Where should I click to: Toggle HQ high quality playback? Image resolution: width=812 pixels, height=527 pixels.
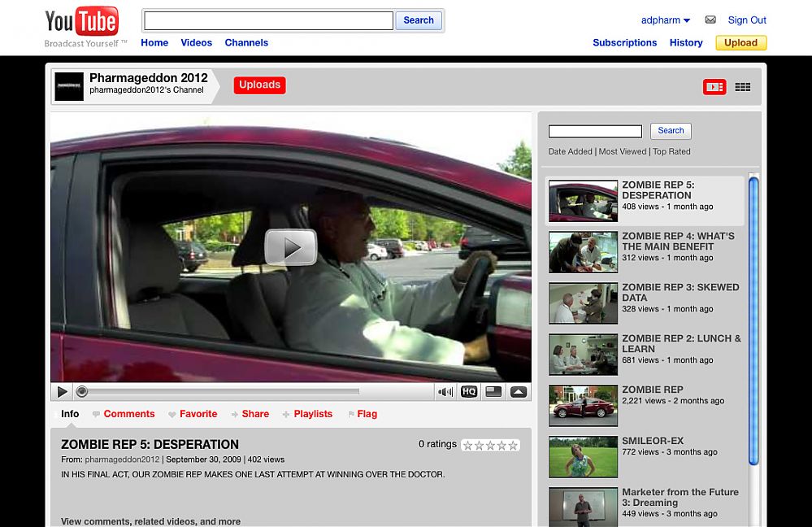pos(469,392)
